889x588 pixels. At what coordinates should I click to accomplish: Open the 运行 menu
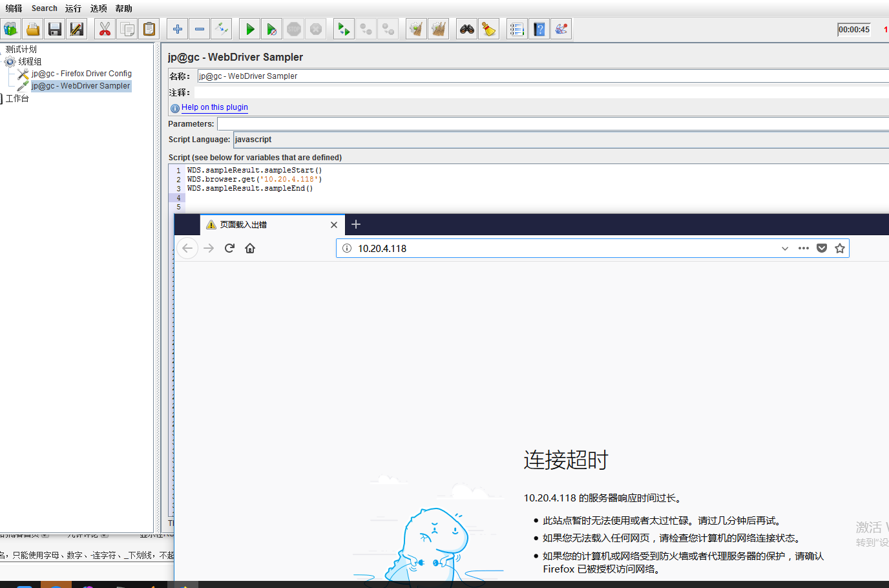click(74, 8)
